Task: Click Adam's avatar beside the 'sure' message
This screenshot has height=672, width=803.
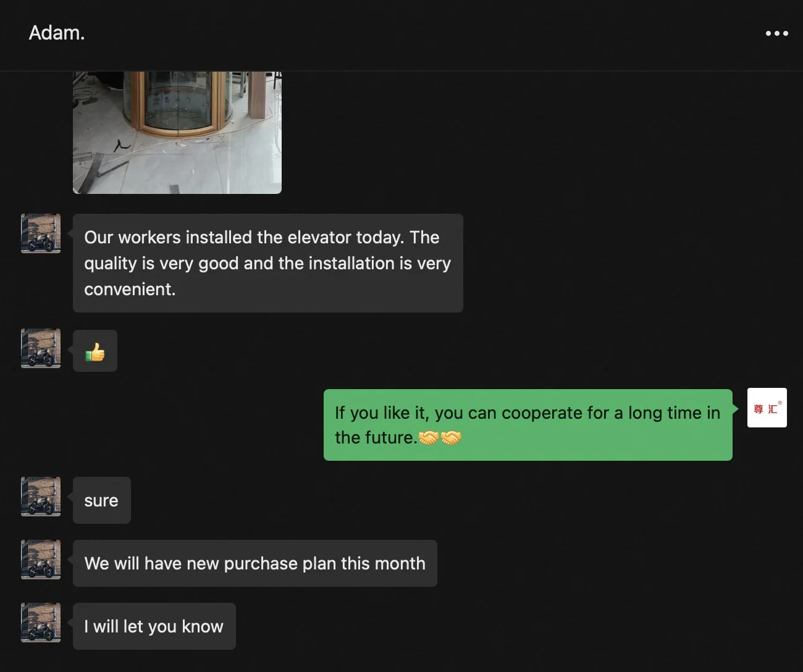Action: 41,497
